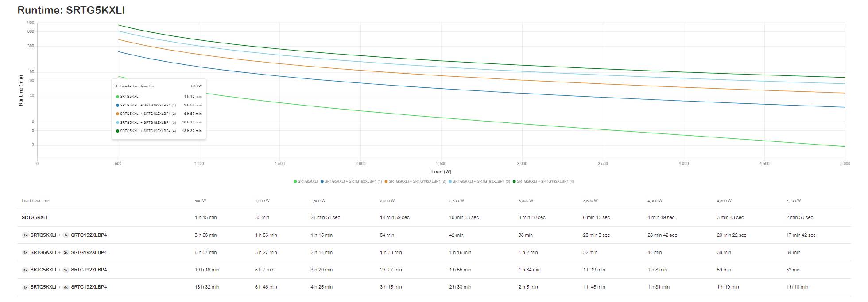Select the 1,500 W column header
The height and width of the screenshot is (302, 868).
pos(318,201)
